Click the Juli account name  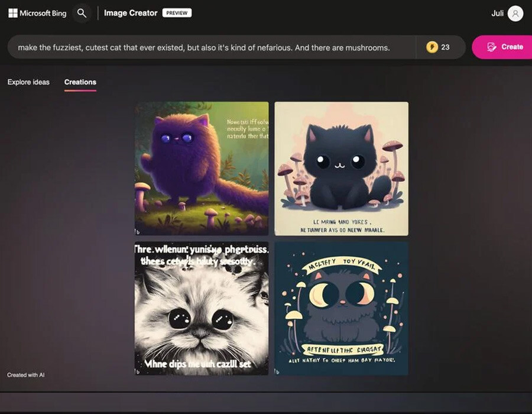click(x=497, y=13)
